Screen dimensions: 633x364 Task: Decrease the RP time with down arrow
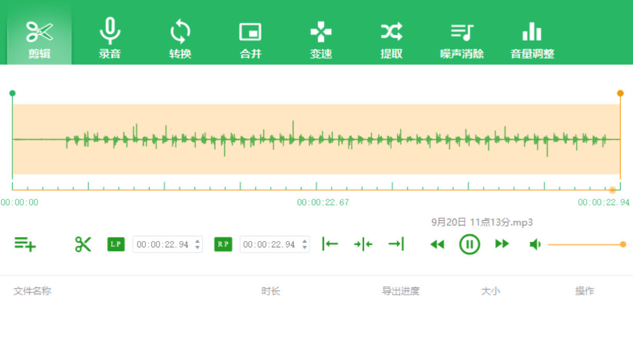pos(305,247)
